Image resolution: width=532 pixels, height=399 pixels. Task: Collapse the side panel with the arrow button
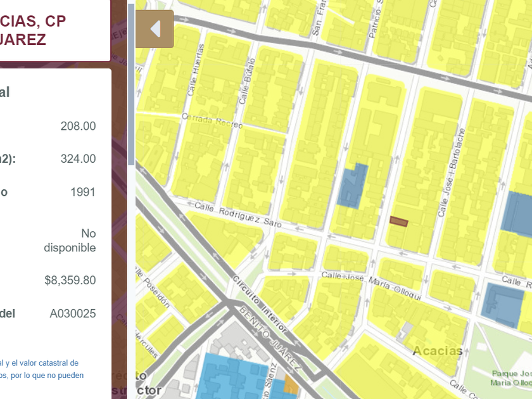coord(155,29)
